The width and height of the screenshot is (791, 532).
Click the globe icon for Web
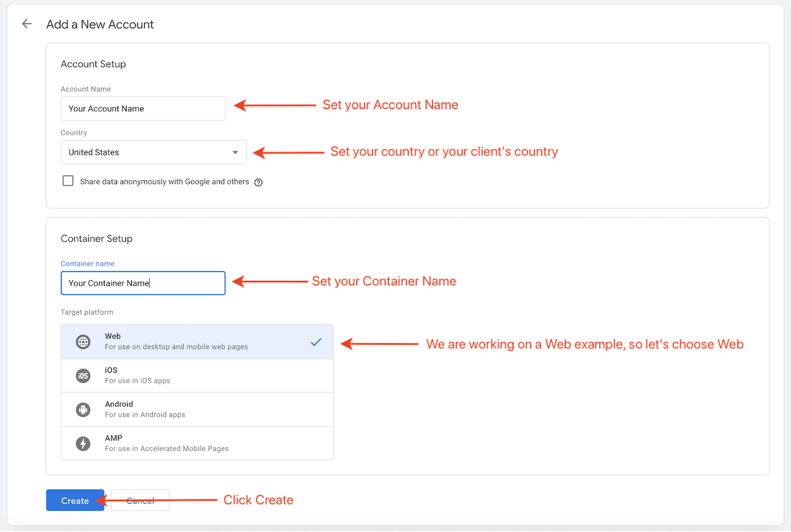(83, 342)
